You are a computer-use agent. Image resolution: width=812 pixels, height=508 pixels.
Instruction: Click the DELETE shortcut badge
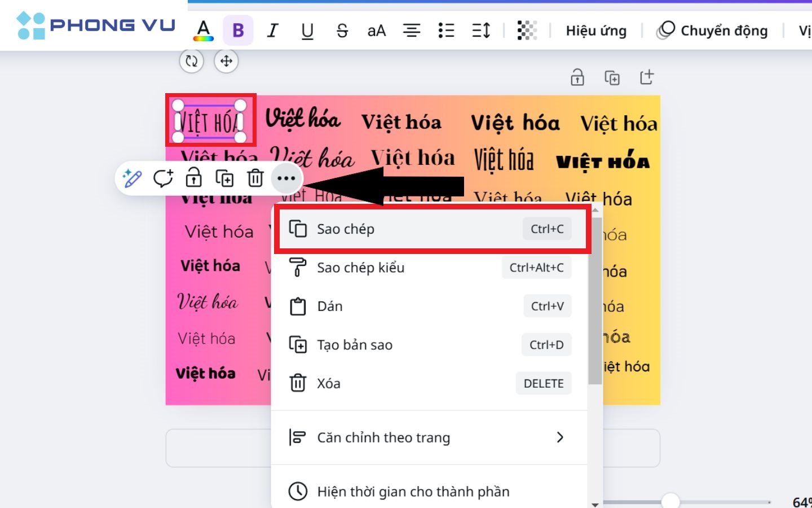click(x=544, y=384)
